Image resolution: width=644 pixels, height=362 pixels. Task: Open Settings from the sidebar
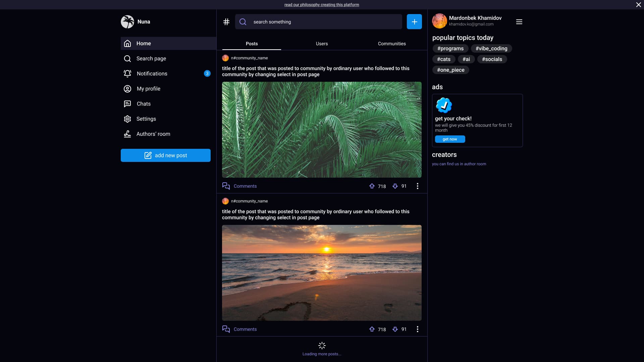point(146,119)
